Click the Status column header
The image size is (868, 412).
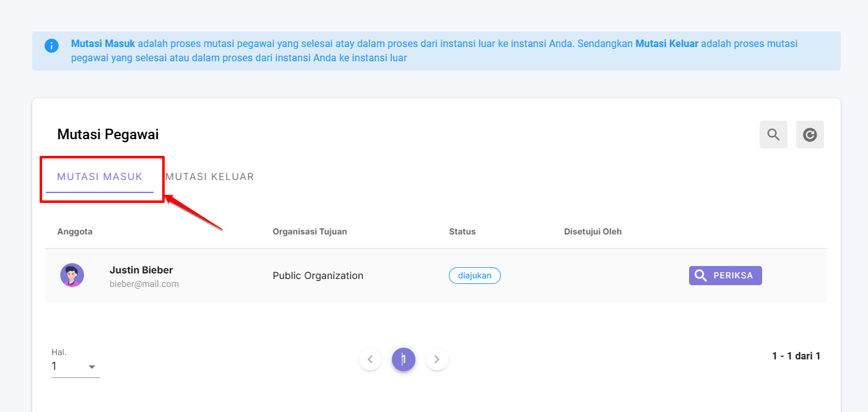tap(462, 231)
